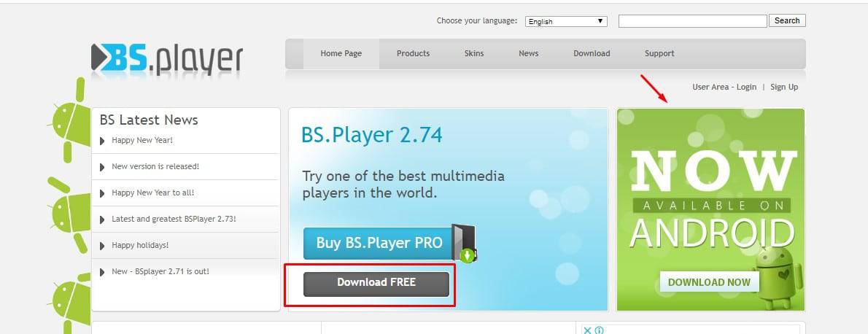This screenshot has height=334, width=868.
Task: Open the language dropdown showing English
Action: tap(566, 22)
